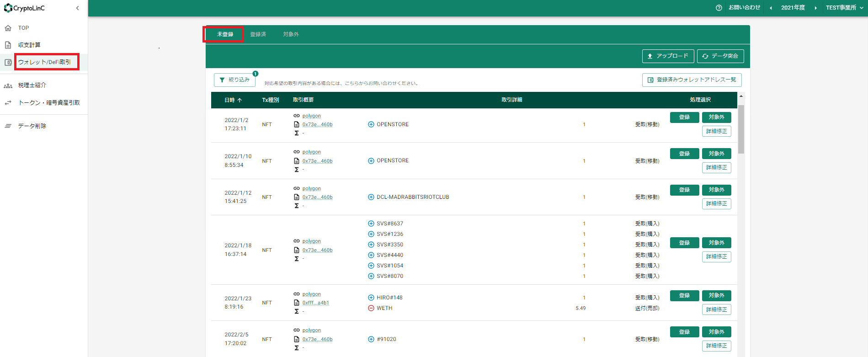The width and height of the screenshot is (868, 357).
Task: Click the help question mark icon
Action: (x=719, y=8)
